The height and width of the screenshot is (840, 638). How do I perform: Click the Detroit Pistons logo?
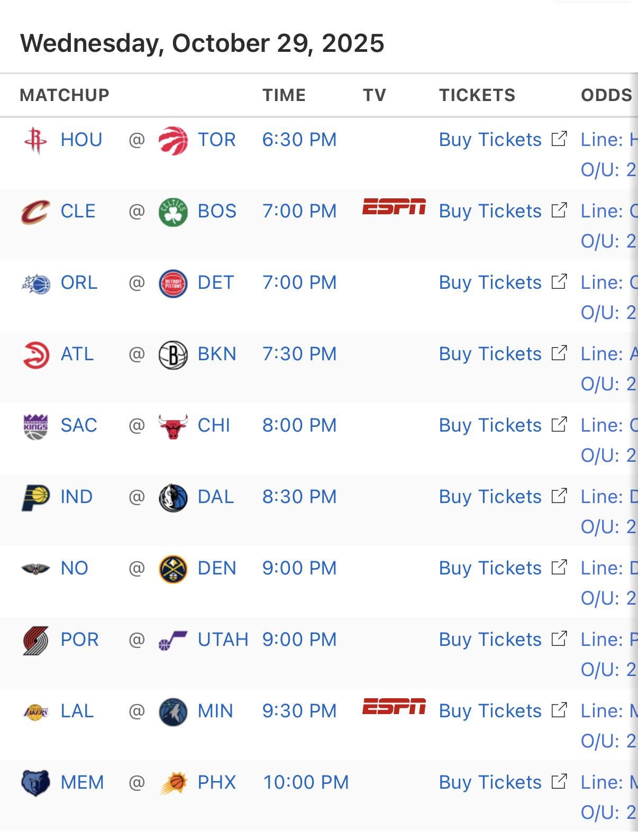click(x=173, y=284)
